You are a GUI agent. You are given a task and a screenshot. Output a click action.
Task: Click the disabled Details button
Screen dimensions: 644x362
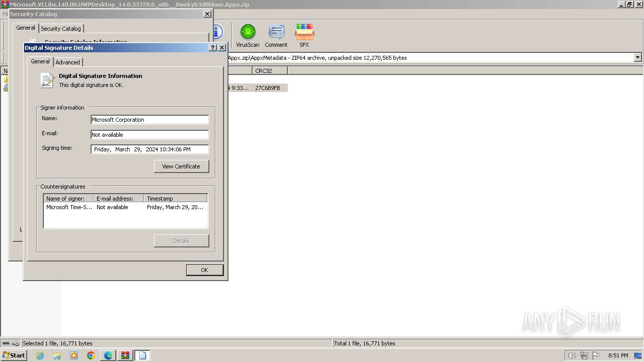pos(181,241)
